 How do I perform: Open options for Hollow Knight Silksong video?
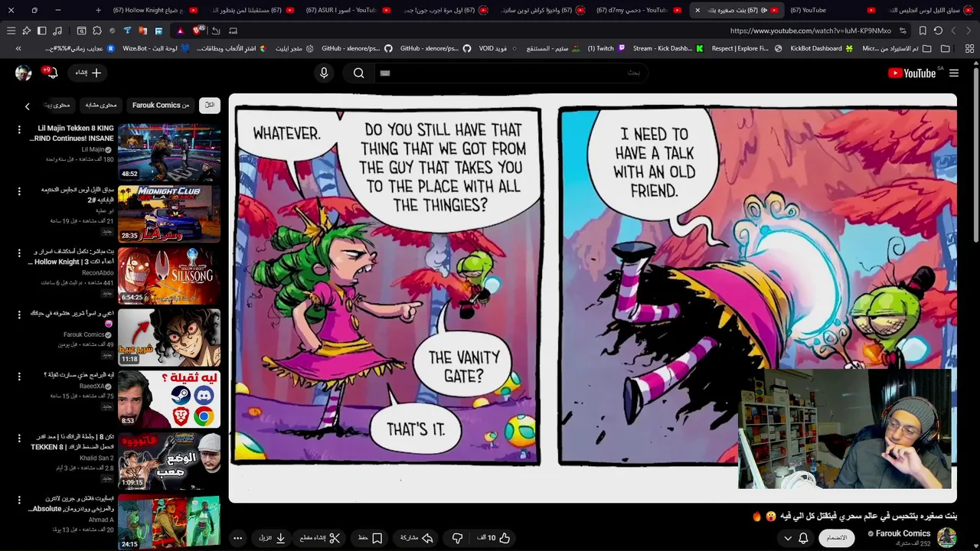click(x=19, y=253)
